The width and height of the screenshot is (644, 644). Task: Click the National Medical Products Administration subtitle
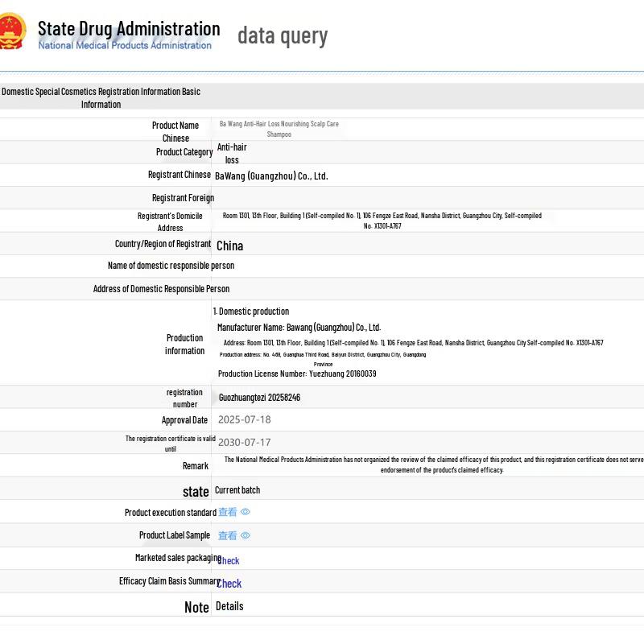pyautogui.click(x=125, y=45)
